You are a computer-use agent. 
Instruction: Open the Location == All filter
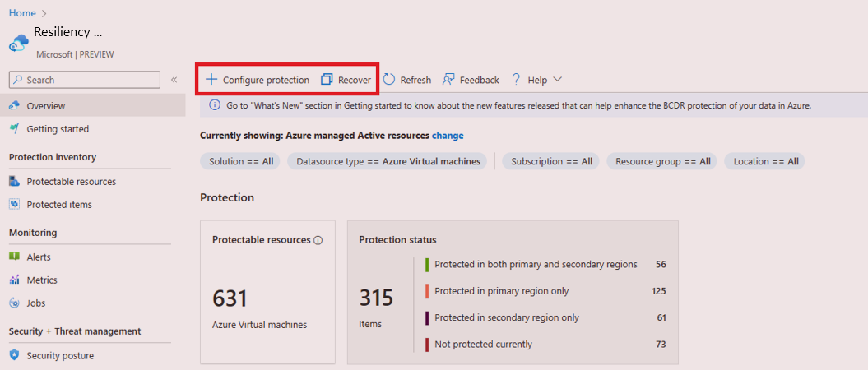[766, 161]
